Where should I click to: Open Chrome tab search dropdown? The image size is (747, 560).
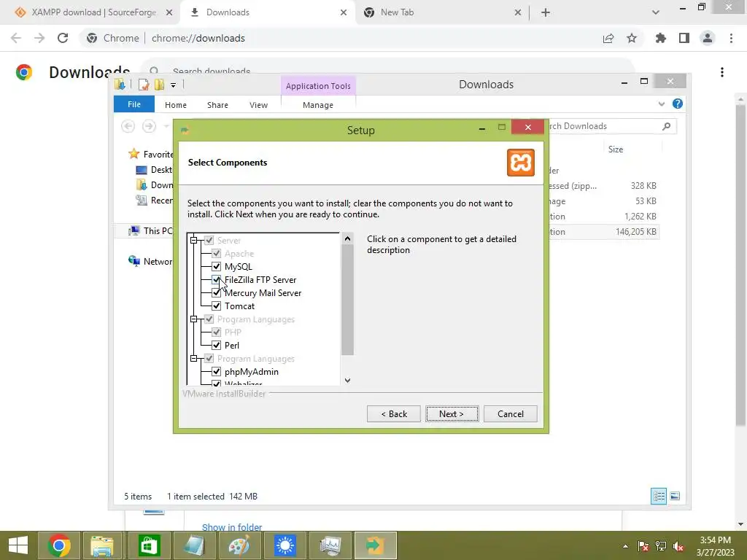(656, 12)
